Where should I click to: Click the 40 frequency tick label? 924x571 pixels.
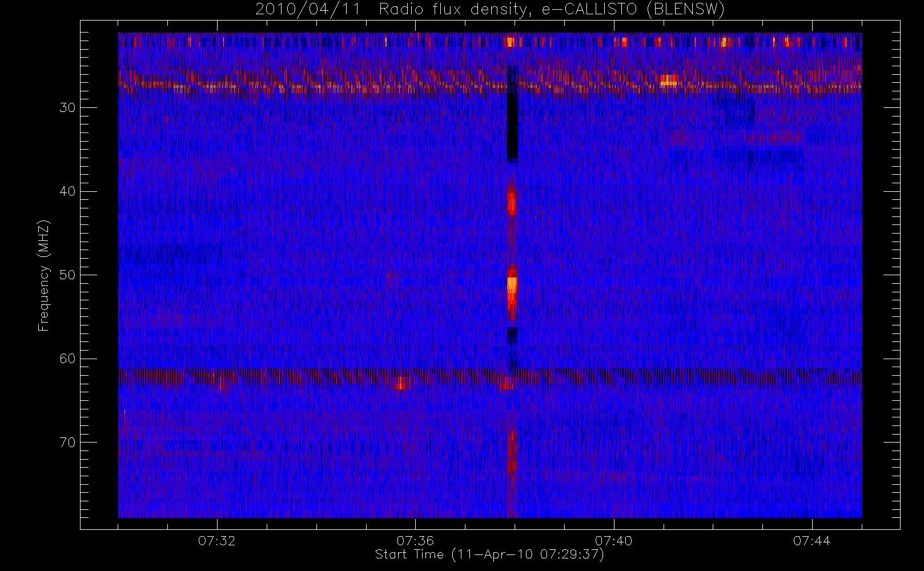point(67,191)
